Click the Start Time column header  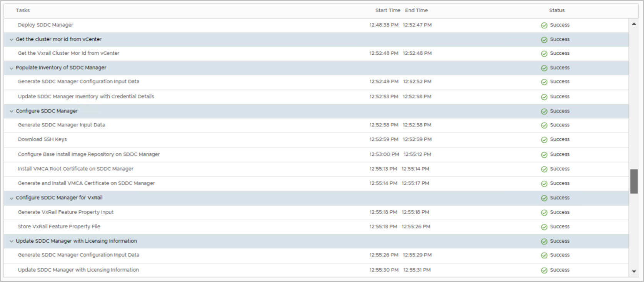[x=387, y=10]
